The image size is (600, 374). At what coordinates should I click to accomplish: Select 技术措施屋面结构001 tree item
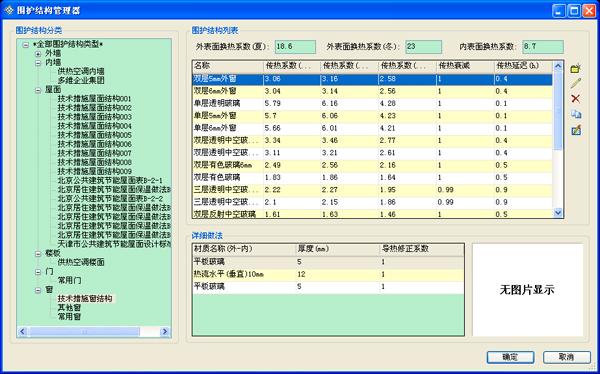coord(95,99)
